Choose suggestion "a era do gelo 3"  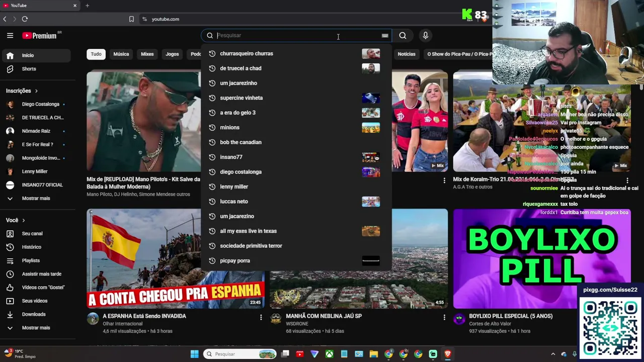[296, 113]
